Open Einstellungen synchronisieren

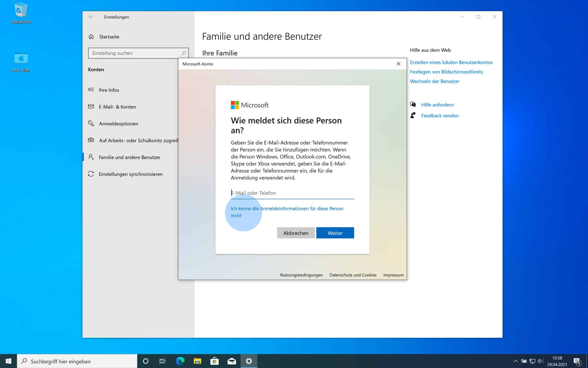(x=131, y=174)
